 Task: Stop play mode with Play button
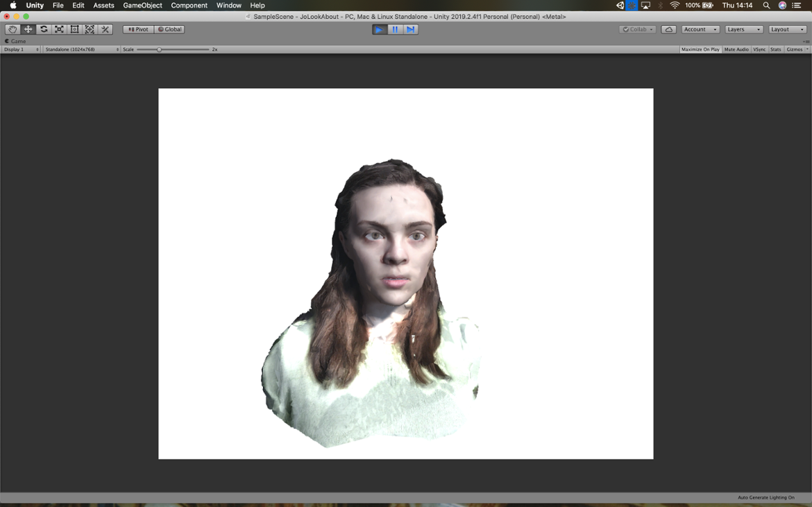coord(379,29)
